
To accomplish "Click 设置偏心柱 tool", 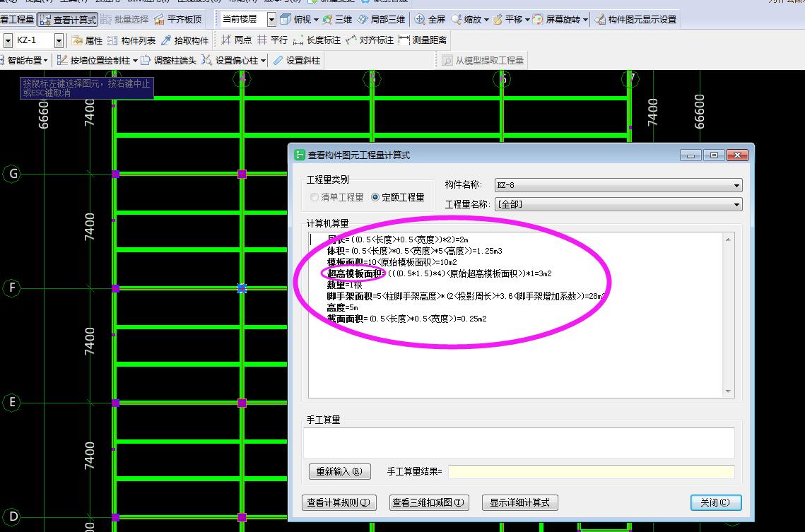I will click(x=230, y=61).
